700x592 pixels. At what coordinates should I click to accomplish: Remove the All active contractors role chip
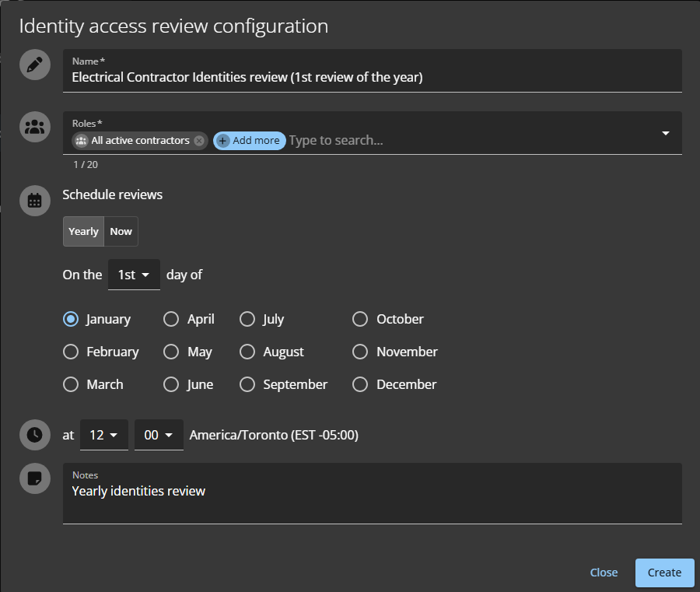200,141
